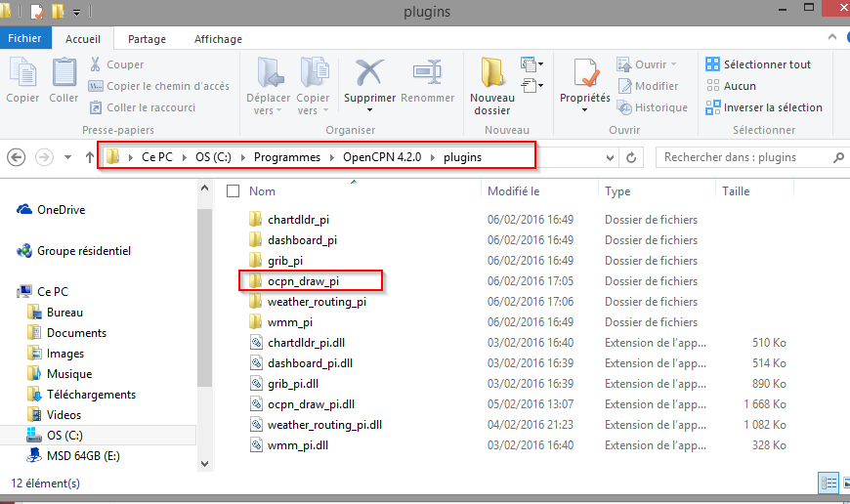
Task: Go forward with the forward arrow
Action: pyautogui.click(x=44, y=157)
